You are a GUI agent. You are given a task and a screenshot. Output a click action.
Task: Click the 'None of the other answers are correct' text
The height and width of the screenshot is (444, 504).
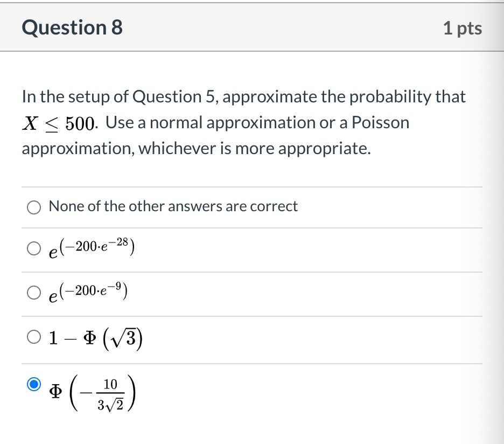pyautogui.click(x=173, y=206)
